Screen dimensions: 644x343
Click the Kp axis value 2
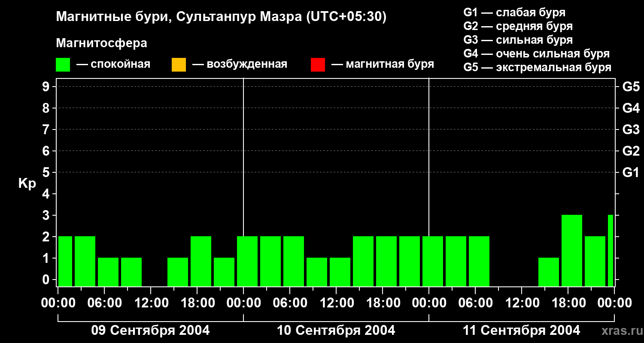47,237
